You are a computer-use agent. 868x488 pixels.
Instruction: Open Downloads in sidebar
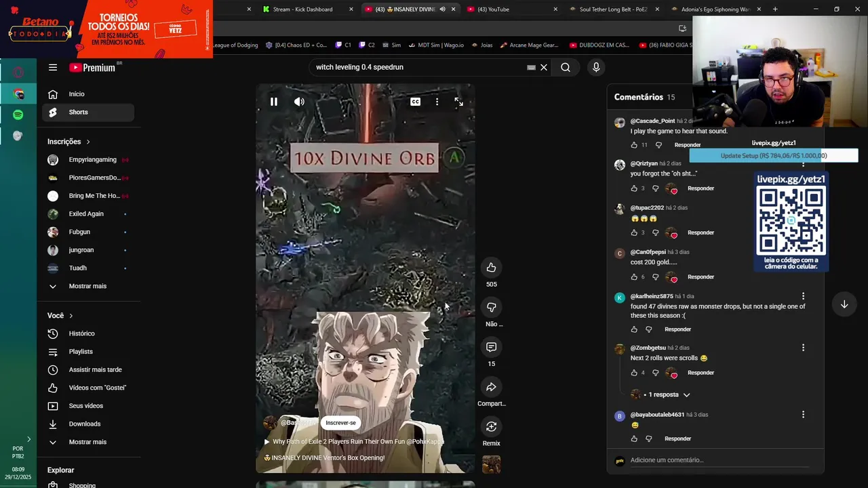click(88, 424)
